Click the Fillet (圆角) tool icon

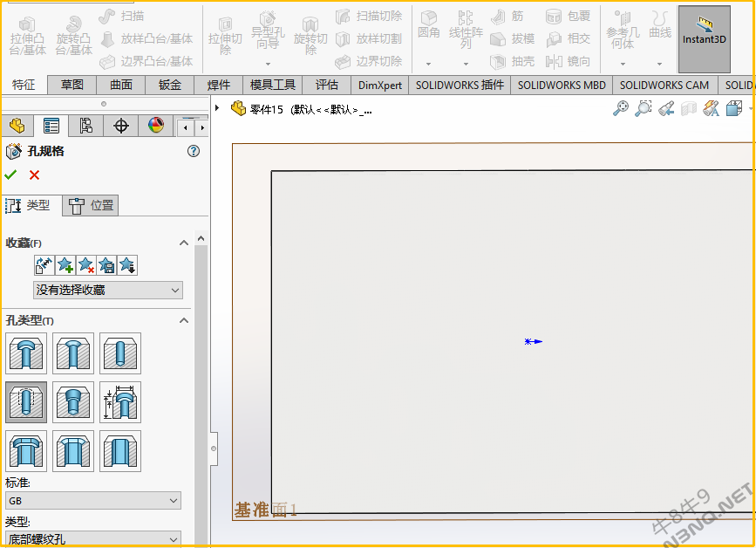tap(429, 25)
